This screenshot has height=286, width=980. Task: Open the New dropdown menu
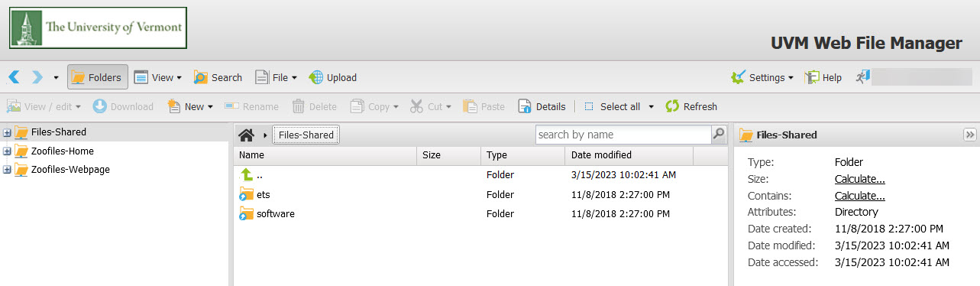(189, 106)
